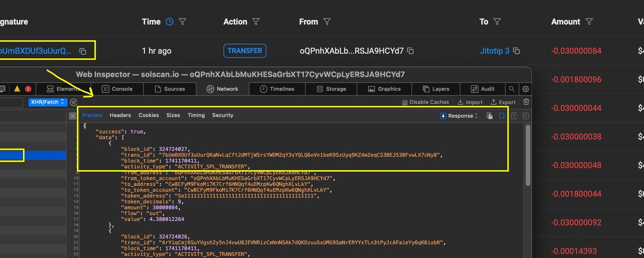Copy the transaction signature 7bUmBXDUf3uUurQ
Viewport: 644px width, 258px height.
coord(83,51)
